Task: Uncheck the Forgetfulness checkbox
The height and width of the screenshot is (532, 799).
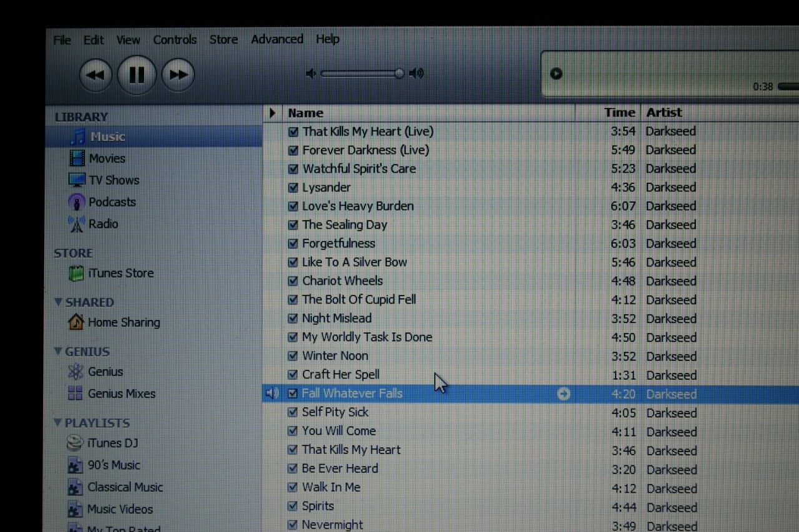Action: click(x=293, y=244)
